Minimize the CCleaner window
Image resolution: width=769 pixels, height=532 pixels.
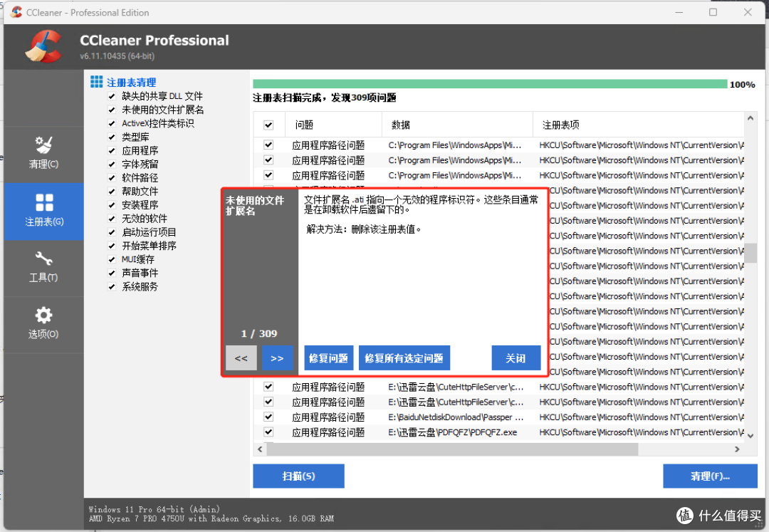pos(679,12)
